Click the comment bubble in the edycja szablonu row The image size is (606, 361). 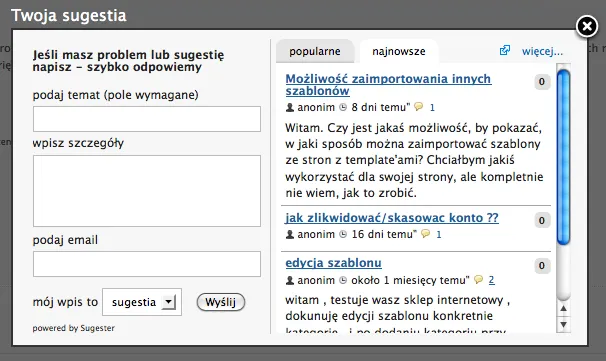tap(478, 279)
